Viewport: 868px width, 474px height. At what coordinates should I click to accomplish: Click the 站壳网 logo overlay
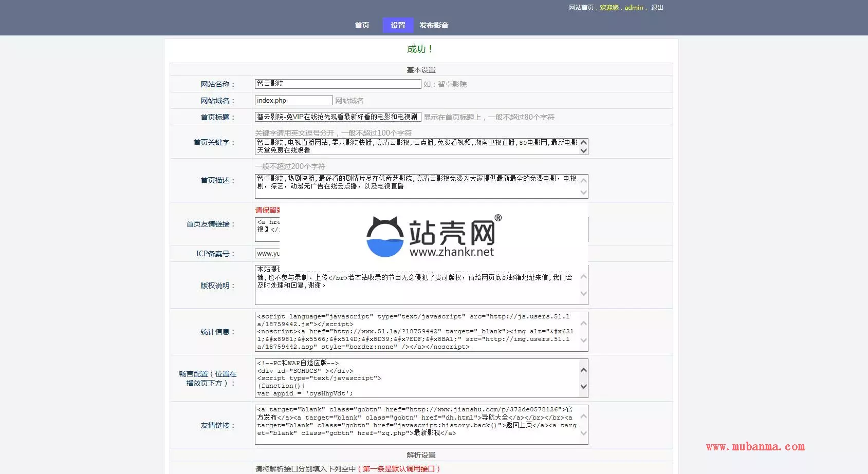tap(433, 236)
